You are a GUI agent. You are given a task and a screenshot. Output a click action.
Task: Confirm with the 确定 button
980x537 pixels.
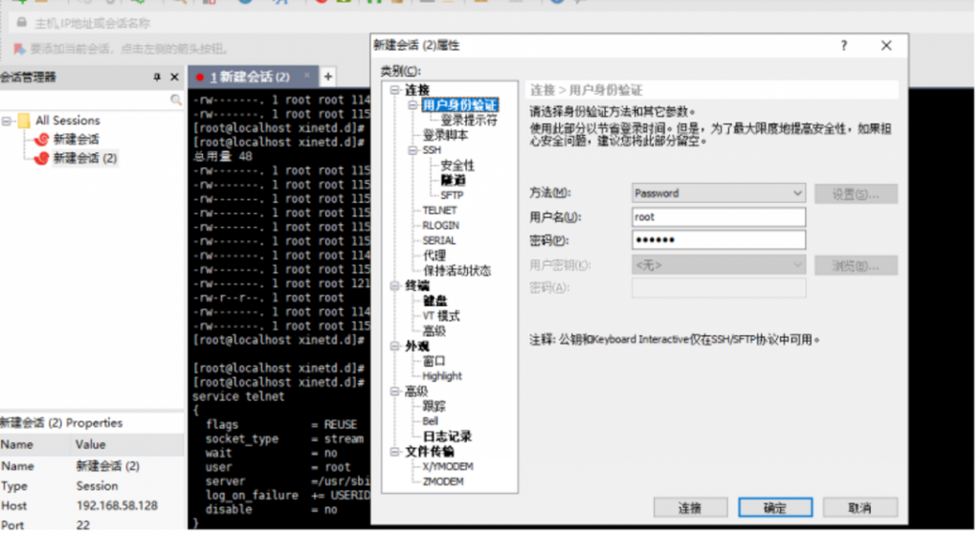pyautogui.click(x=774, y=507)
